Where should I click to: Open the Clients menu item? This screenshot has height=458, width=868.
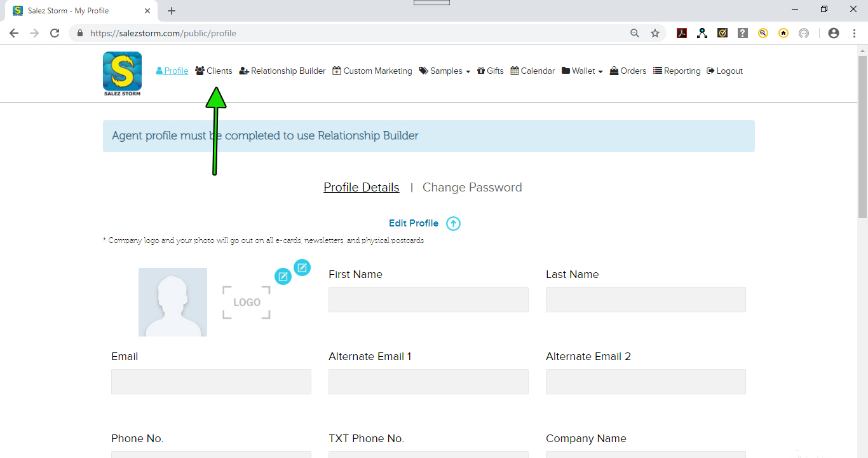pos(214,71)
